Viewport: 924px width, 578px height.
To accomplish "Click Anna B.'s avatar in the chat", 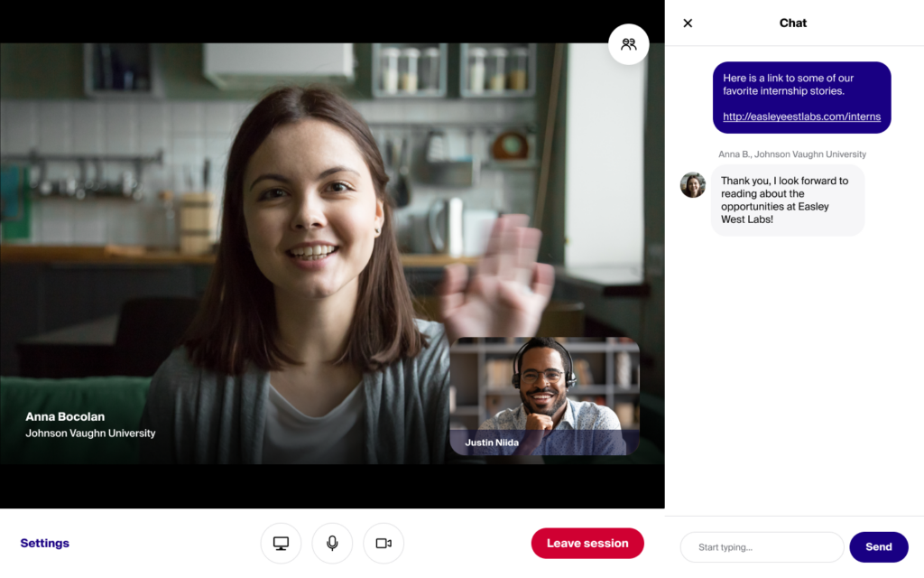I will click(692, 184).
